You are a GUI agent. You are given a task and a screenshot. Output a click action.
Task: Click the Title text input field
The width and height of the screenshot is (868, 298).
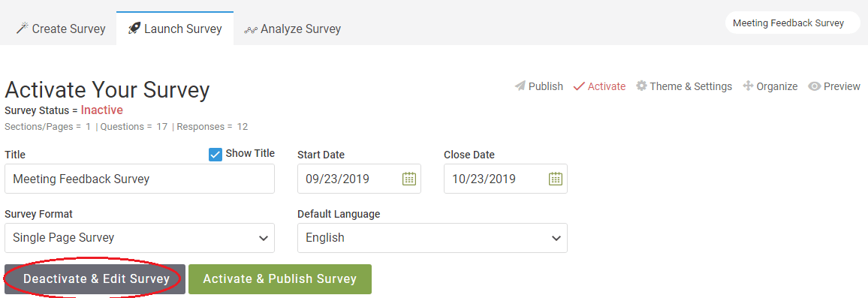(140, 179)
